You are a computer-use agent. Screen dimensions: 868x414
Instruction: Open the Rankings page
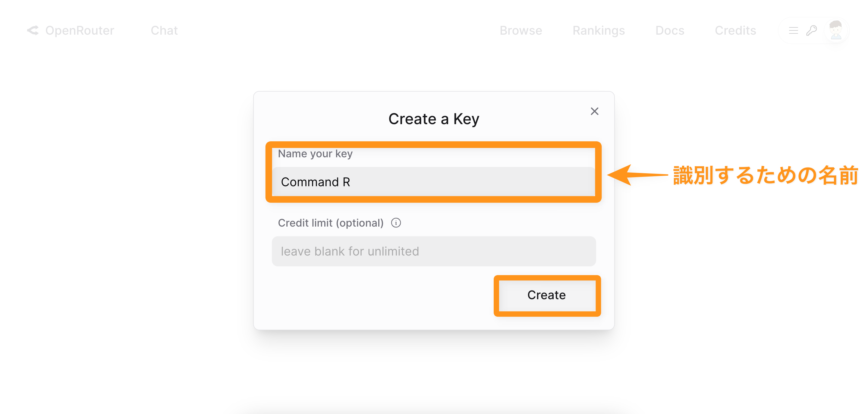(599, 30)
